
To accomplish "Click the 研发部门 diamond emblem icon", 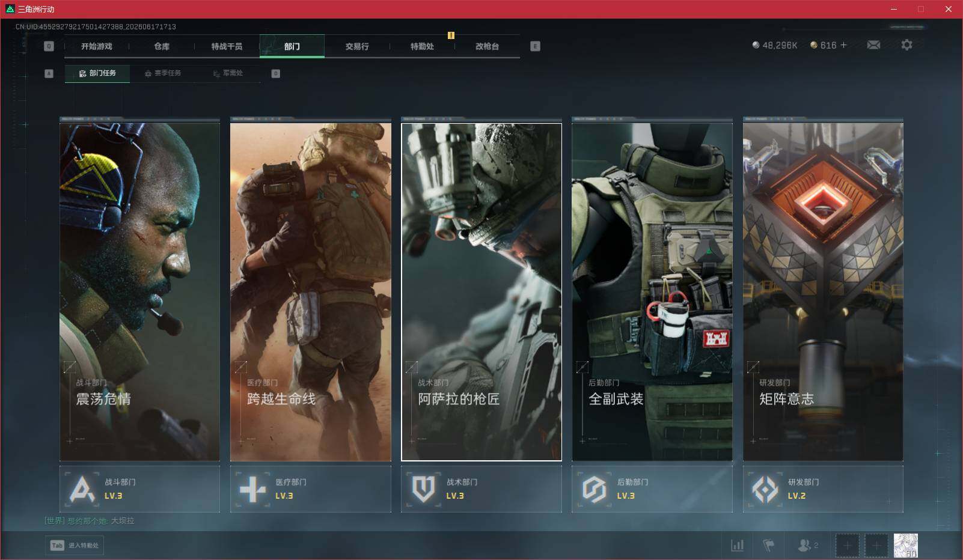I will pos(765,489).
